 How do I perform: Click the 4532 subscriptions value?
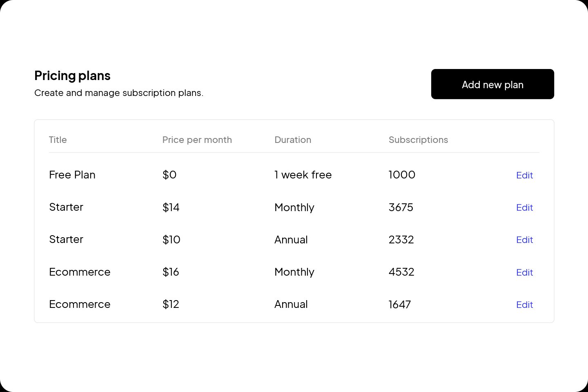(x=401, y=272)
